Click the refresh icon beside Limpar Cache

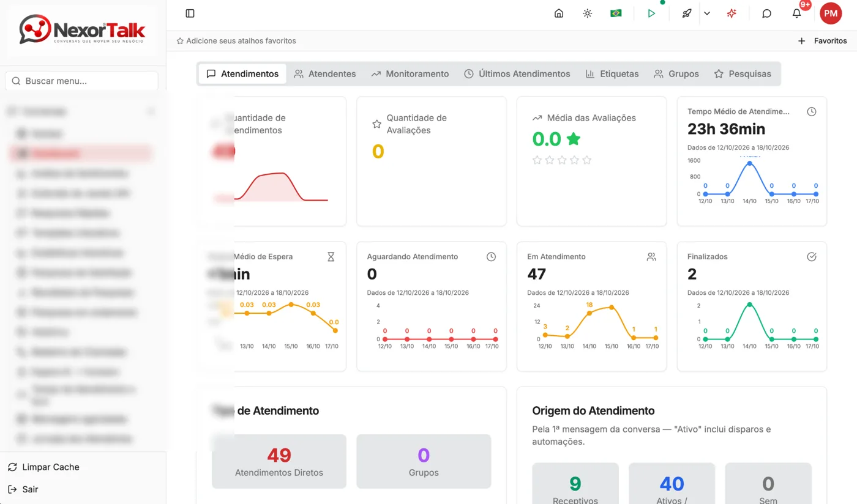pos(12,467)
